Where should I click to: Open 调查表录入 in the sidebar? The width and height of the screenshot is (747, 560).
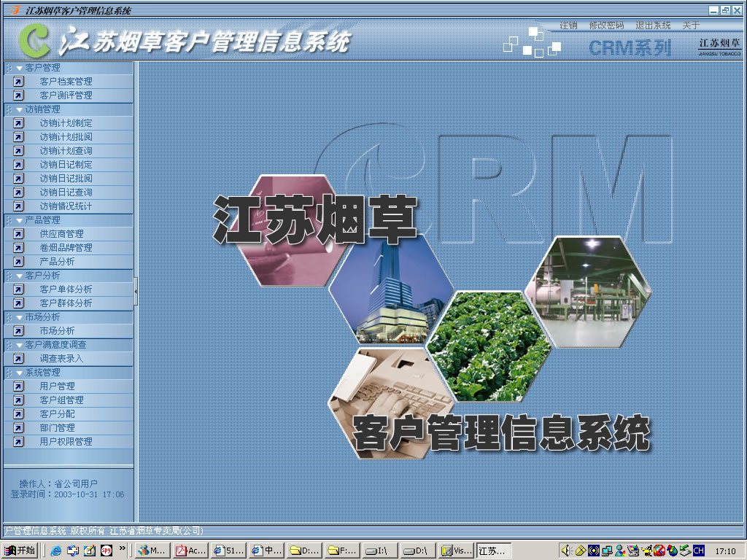(x=61, y=358)
